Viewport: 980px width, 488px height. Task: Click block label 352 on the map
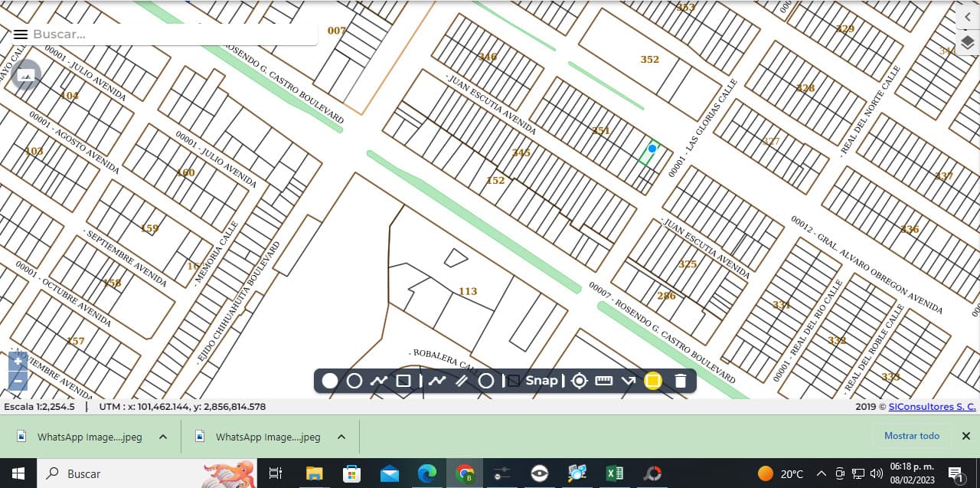pos(649,59)
